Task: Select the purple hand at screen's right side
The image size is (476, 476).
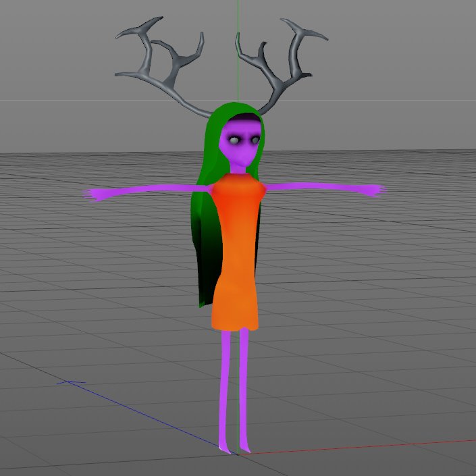Action: (374, 190)
